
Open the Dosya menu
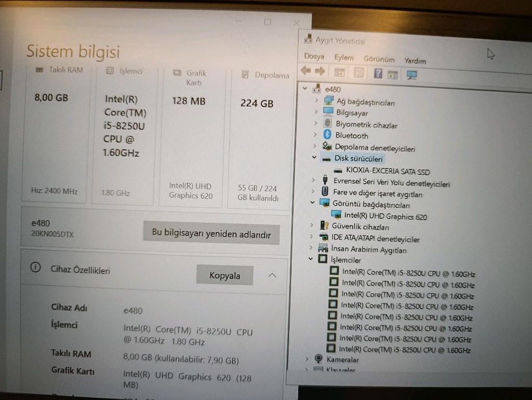tap(314, 56)
